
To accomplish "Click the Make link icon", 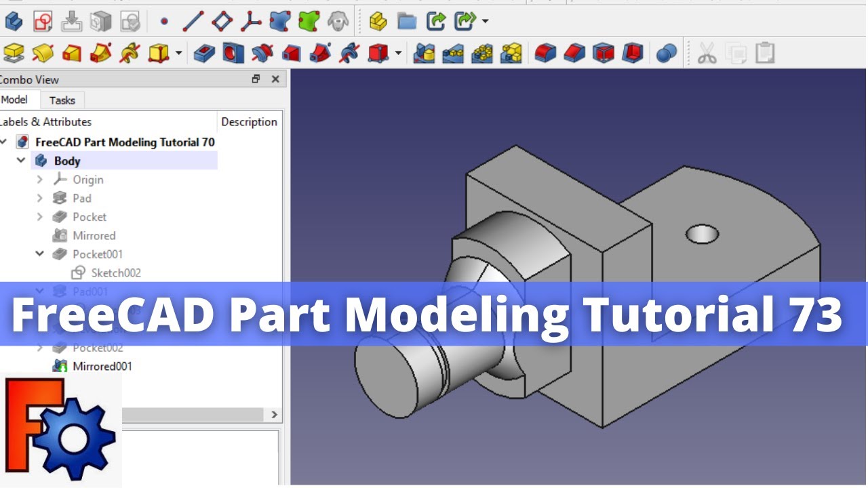I will tap(436, 22).
